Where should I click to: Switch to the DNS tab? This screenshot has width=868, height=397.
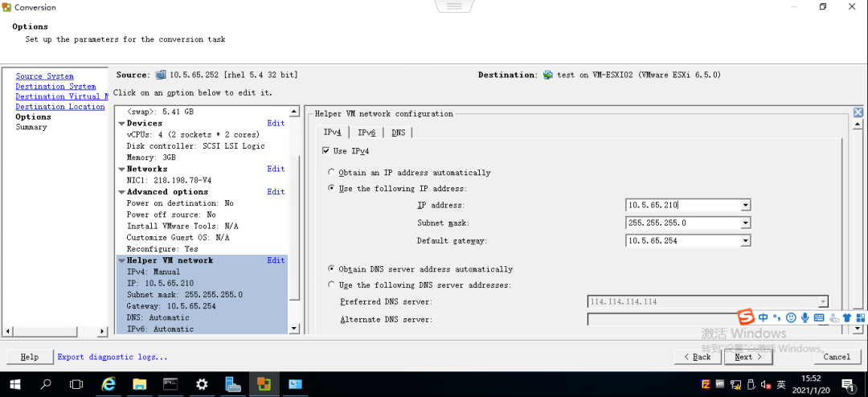pos(398,133)
